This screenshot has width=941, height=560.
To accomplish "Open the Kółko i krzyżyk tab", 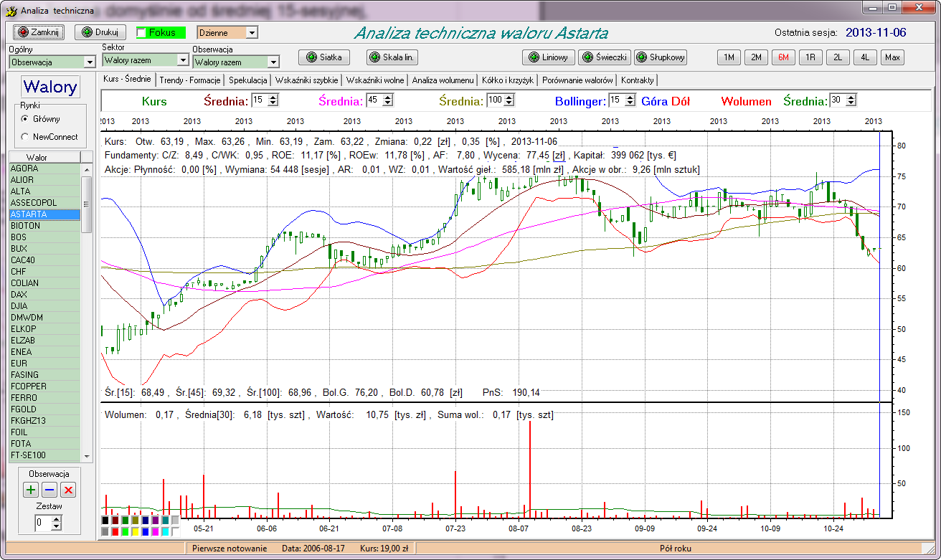I will pos(509,80).
